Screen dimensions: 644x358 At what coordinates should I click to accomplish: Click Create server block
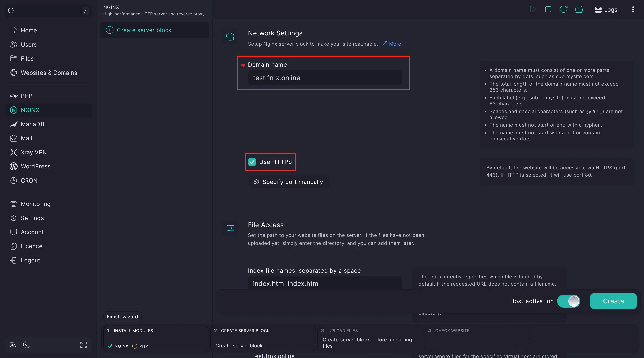(154, 30)
